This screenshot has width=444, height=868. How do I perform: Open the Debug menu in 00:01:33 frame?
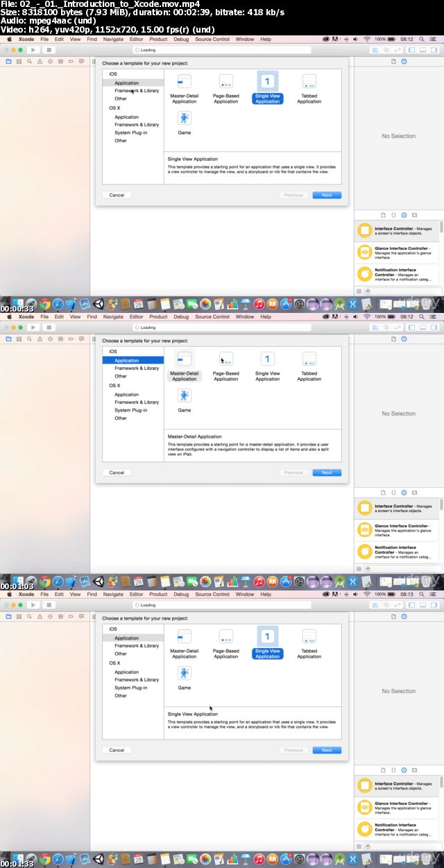[181, 595]
